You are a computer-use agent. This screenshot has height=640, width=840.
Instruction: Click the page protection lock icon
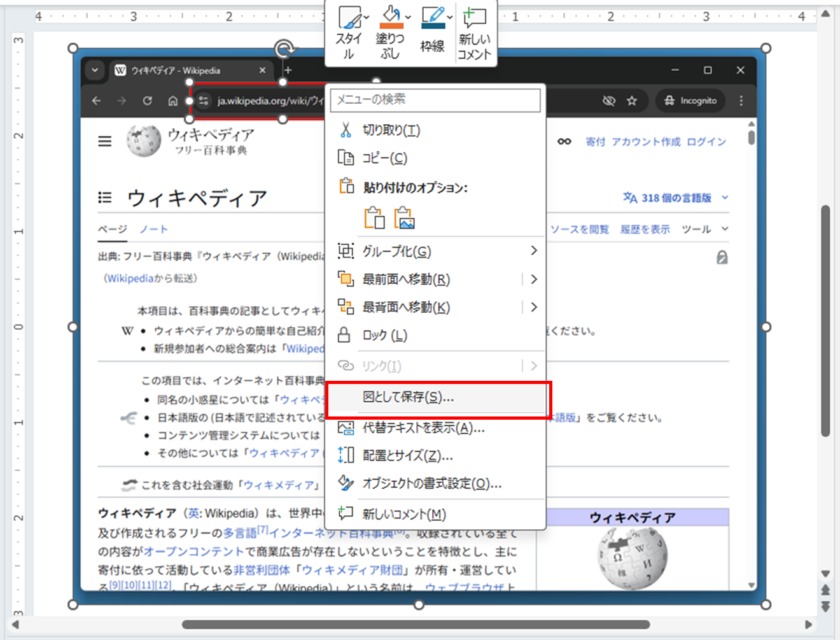pos(722,257)
